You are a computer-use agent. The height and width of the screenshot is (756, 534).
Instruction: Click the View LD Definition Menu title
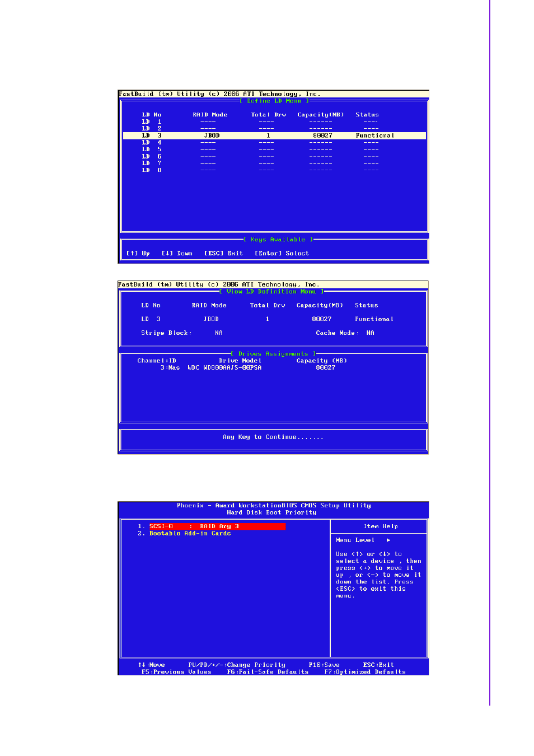tap(271, 292)
